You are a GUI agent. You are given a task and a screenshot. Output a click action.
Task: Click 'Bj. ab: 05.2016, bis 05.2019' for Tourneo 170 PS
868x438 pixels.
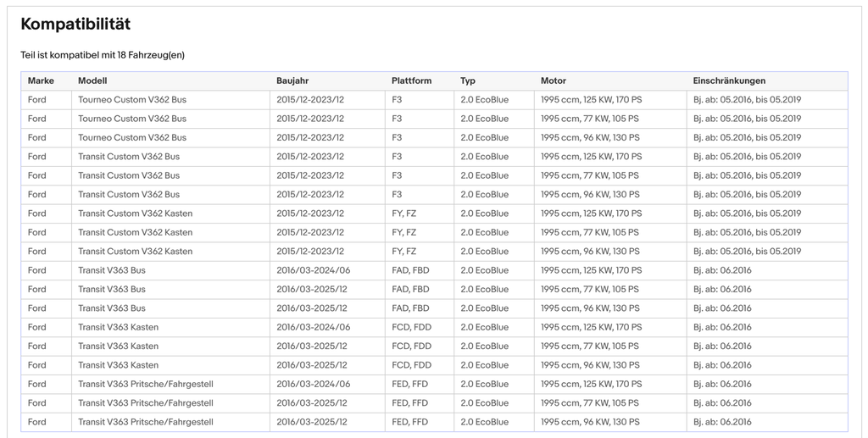(747, 100)
